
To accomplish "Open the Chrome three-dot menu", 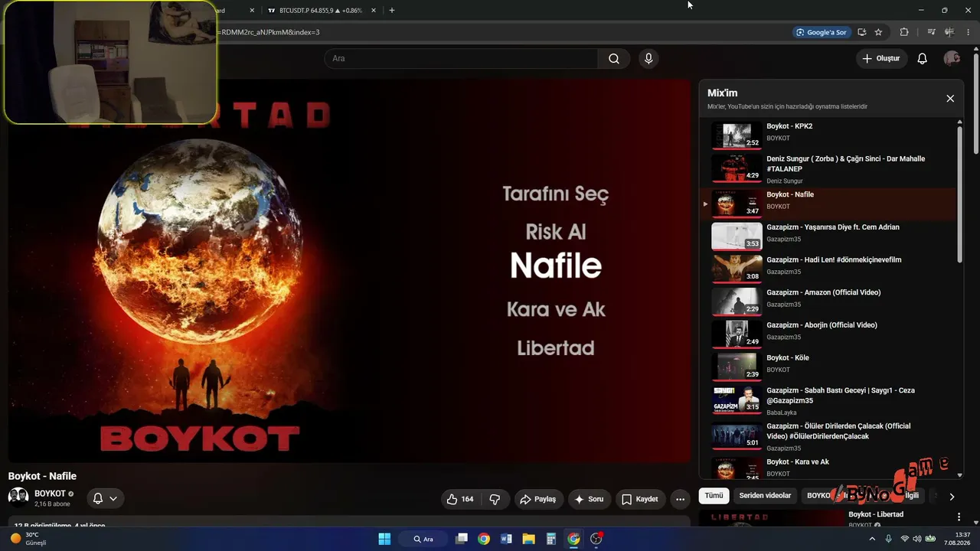I will point(969,32).
